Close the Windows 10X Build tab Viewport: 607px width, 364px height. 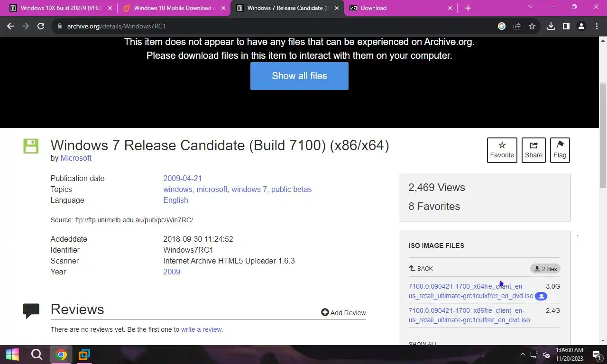click(x=110, y=8)
